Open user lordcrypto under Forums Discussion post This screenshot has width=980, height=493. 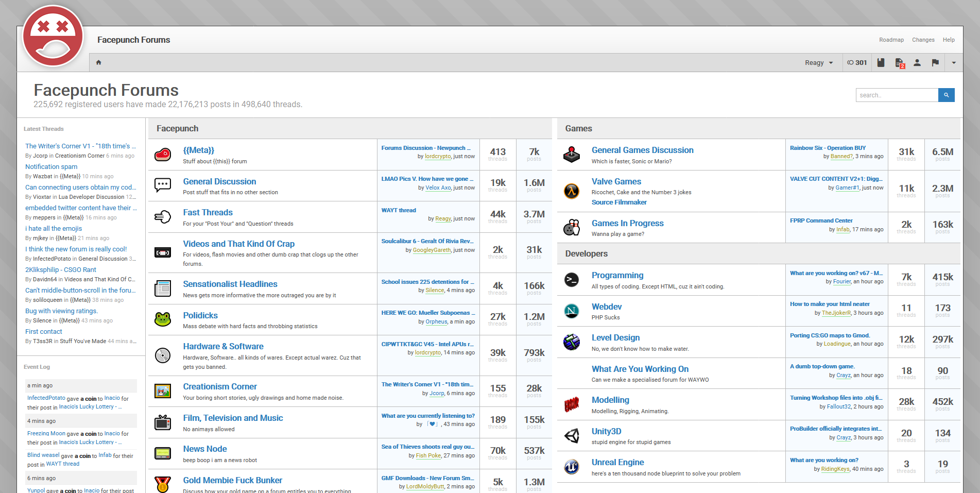point(438,156)
